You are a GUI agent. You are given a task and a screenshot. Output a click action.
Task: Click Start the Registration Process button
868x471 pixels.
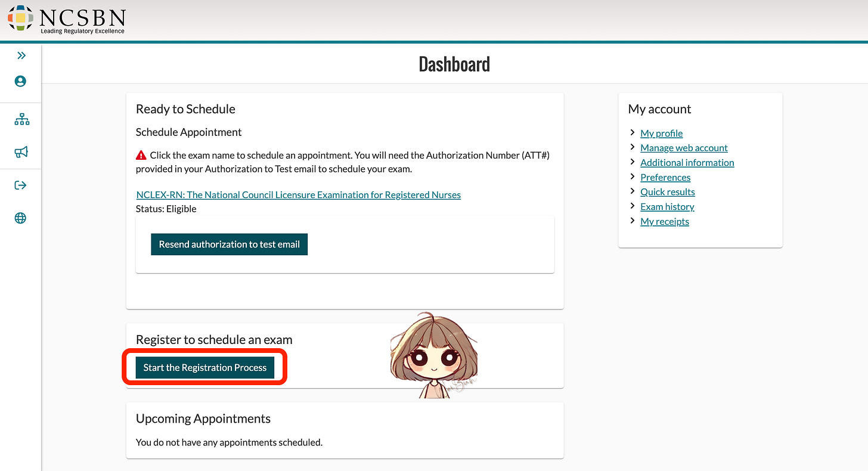point(205,367)
